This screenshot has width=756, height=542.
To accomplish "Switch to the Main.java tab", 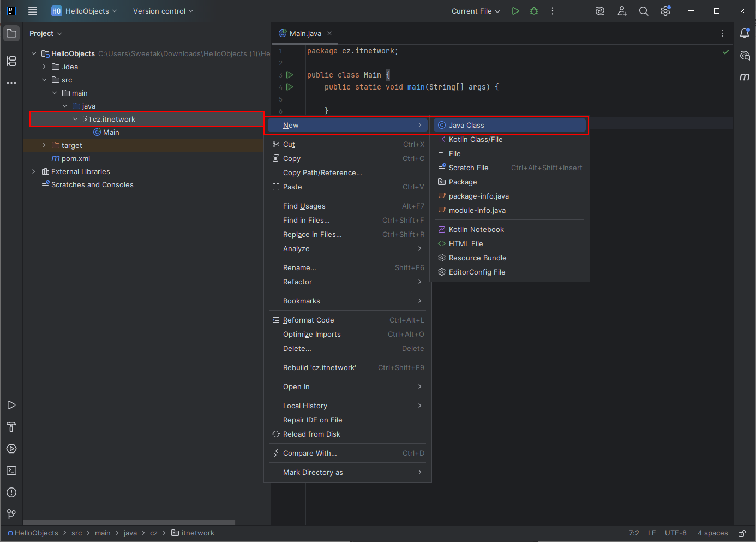I will coord(305,33).
